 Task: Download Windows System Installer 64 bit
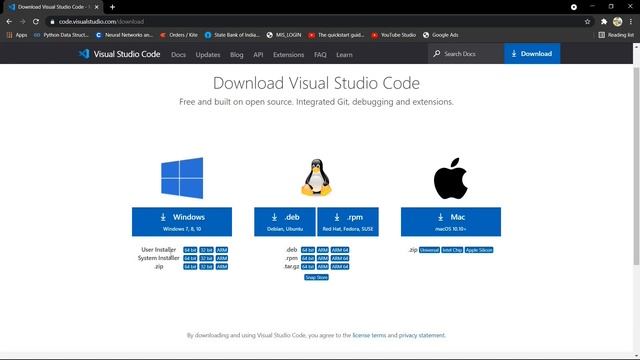tap(190, 258)
